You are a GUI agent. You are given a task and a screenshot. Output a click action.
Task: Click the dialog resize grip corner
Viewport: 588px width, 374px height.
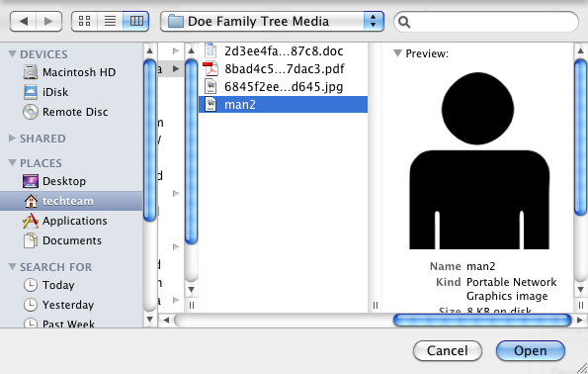[581, 368]
